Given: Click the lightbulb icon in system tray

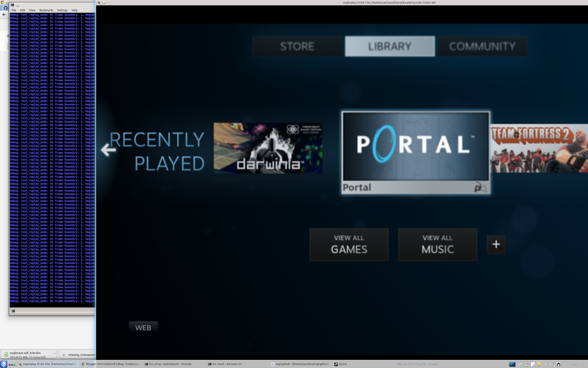Looking at the screenshot, I should (x=539, y=364).
